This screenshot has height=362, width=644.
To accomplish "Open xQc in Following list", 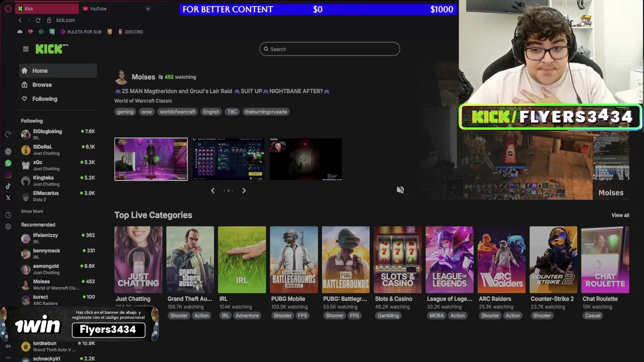I will tap(58, 165).
